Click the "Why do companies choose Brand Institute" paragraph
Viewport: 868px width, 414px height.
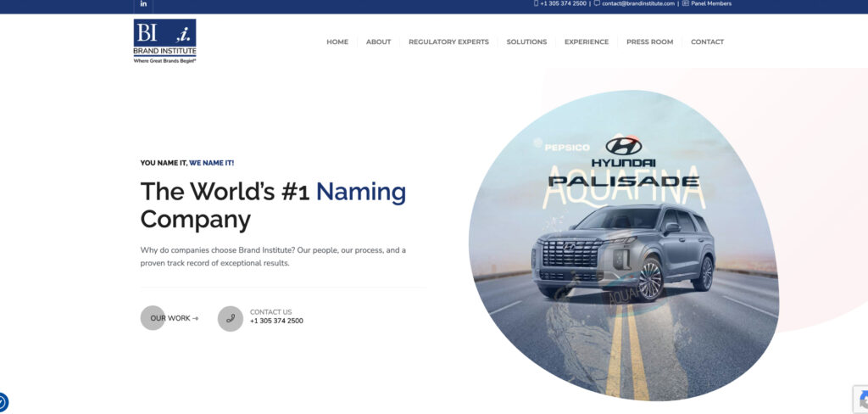(x=273, y=256)
